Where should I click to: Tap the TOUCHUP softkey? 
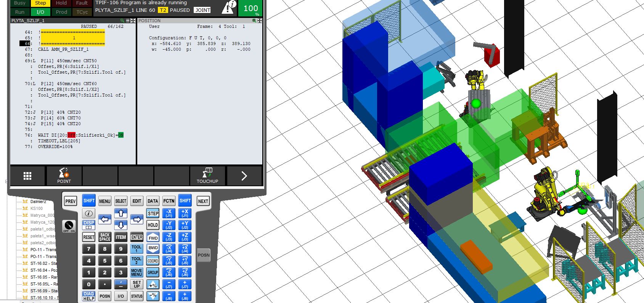207,176
